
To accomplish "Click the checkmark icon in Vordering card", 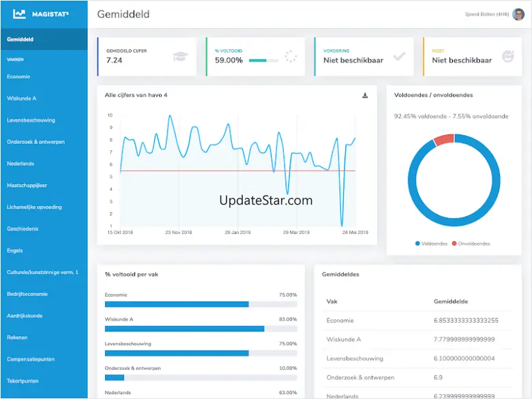I will pos(399,56).
